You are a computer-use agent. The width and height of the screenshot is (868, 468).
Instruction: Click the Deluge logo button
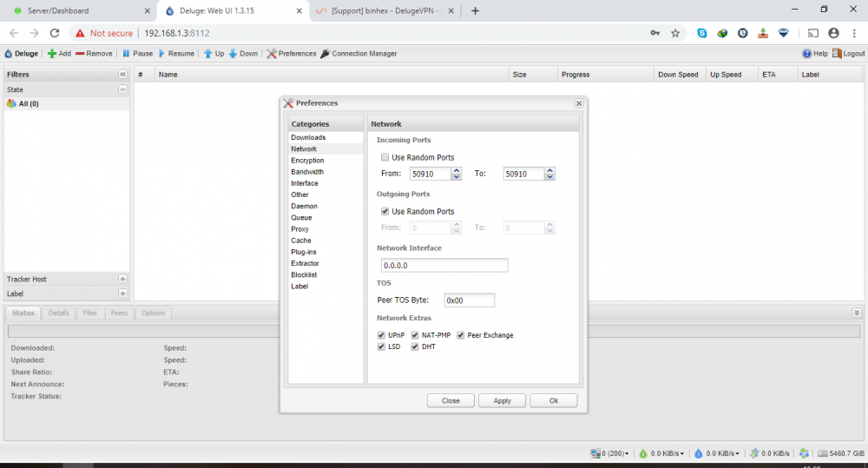click(x=22, y=54)
